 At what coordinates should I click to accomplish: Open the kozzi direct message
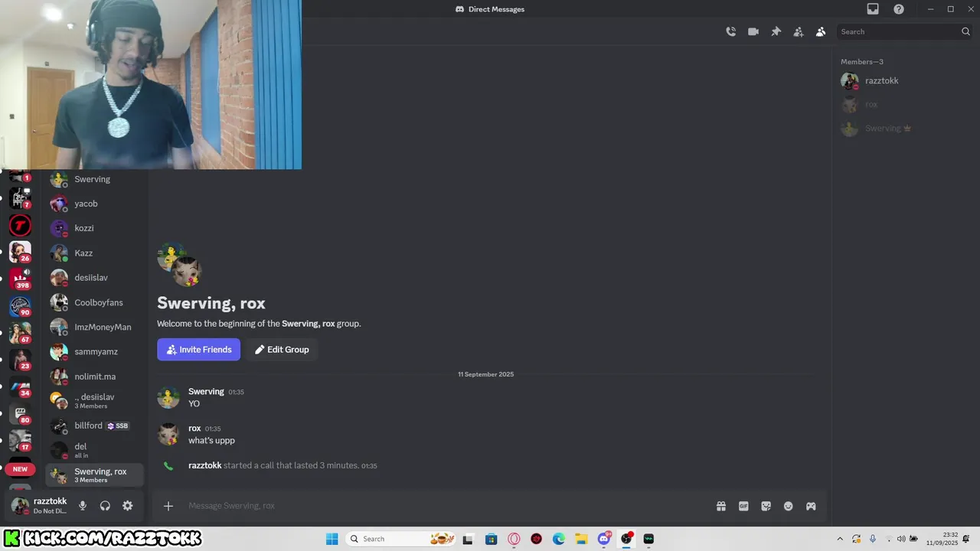click(95, 228)
